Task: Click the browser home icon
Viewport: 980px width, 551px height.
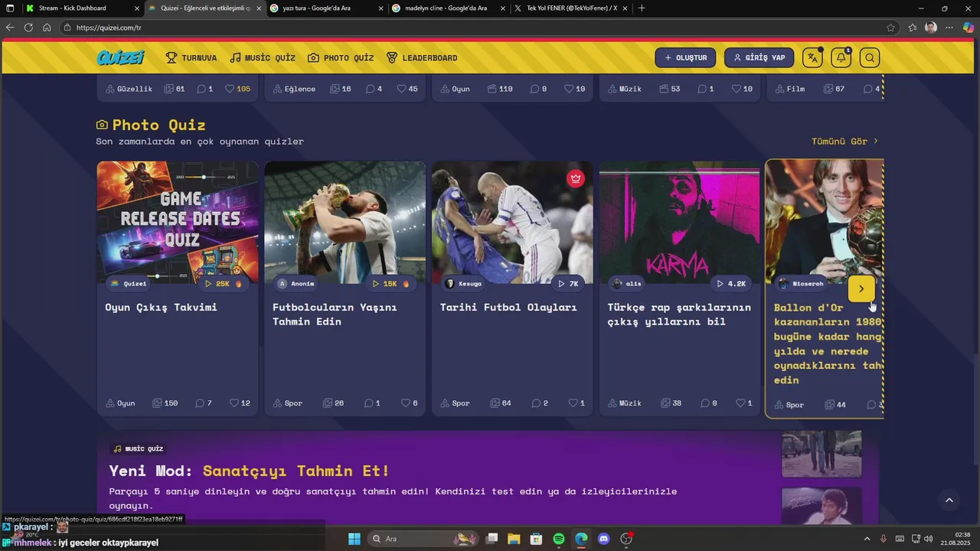Action: click(47, 28)
